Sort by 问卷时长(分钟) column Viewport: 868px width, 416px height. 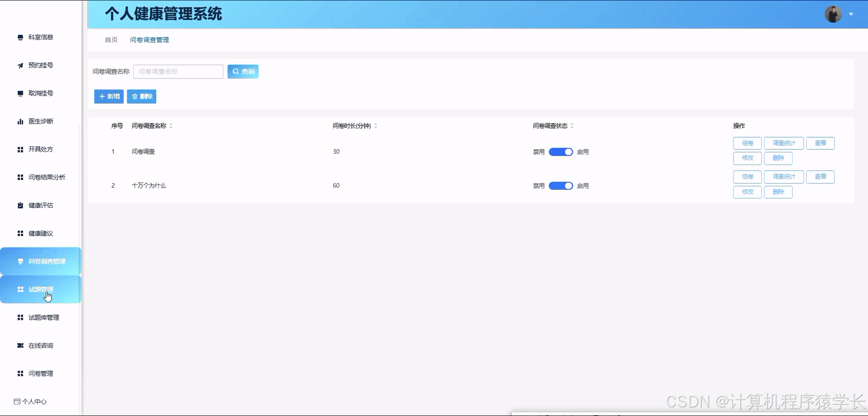click(x=376, y=126)
